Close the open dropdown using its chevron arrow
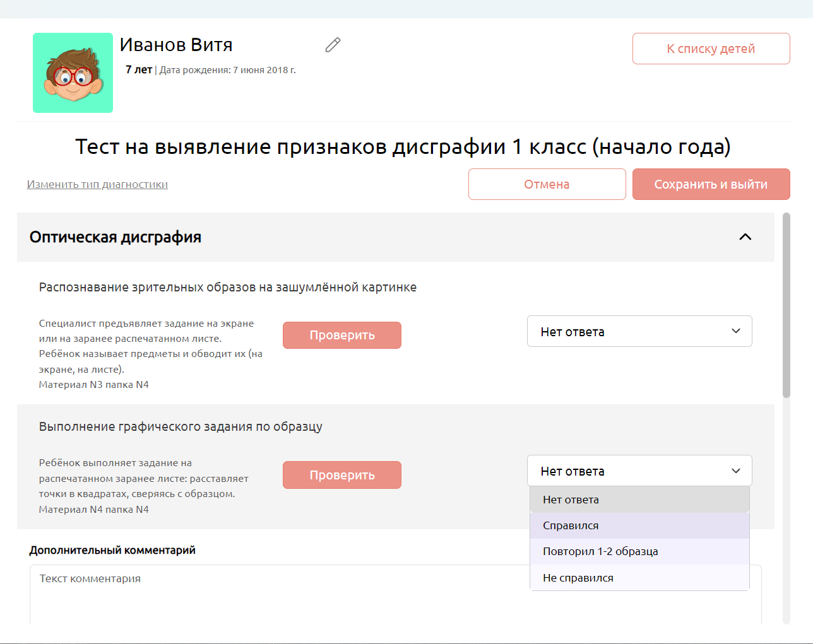 [735, 471]
